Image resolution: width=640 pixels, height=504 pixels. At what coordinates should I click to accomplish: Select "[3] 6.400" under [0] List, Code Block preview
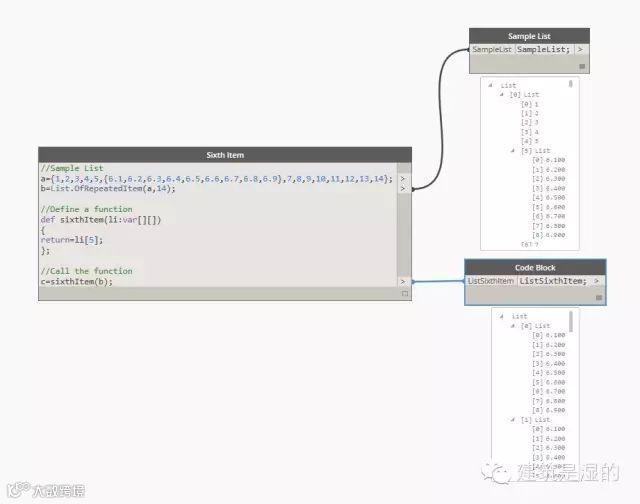coord(549,363)
